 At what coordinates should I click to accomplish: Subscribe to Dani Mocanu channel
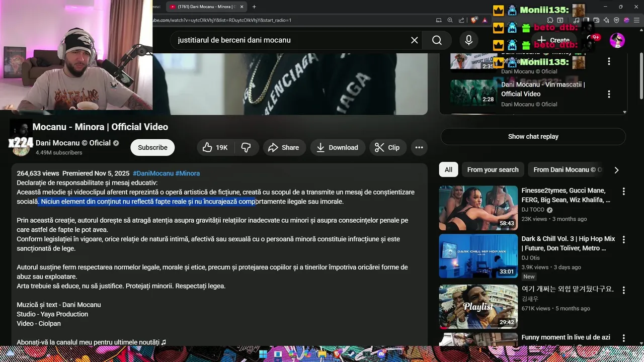[x=152, y=147]
